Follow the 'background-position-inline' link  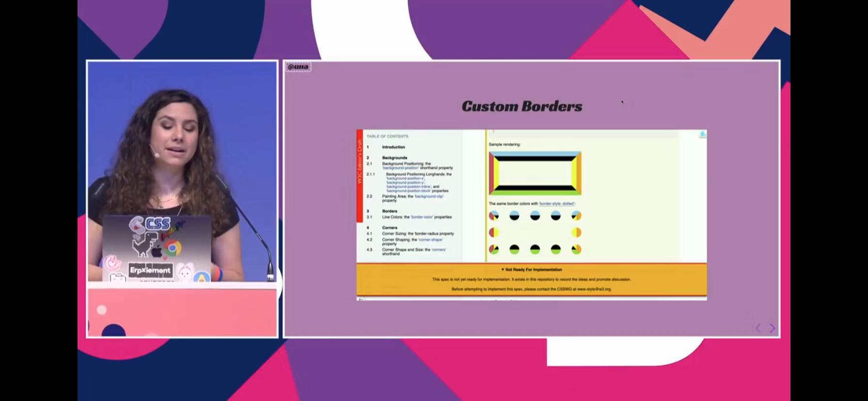point(409,186)
